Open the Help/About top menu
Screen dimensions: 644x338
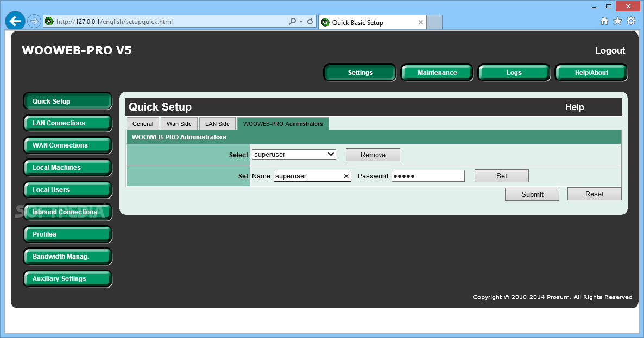(591, 73)
